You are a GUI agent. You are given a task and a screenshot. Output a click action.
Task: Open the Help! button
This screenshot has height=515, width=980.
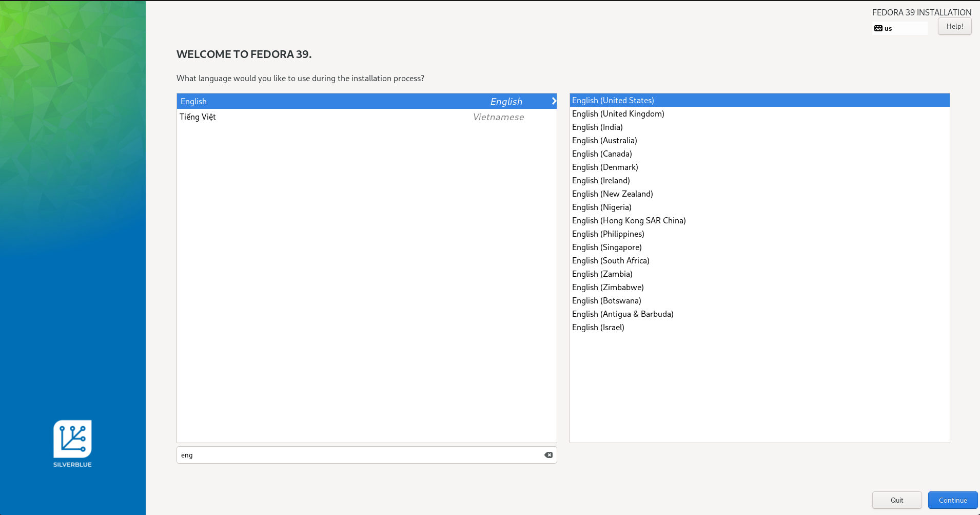pyautogui.click(x=954, y=26)
